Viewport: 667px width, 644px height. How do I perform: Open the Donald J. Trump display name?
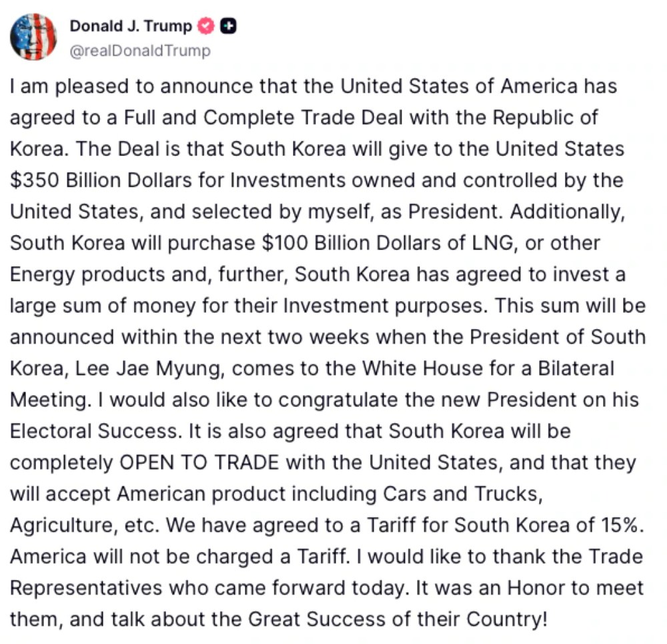(131, 26)
